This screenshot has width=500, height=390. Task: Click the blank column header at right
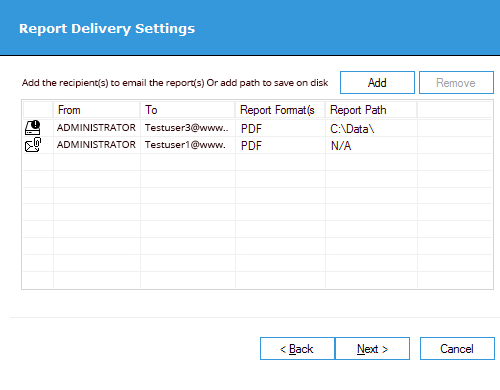(455, 110)
